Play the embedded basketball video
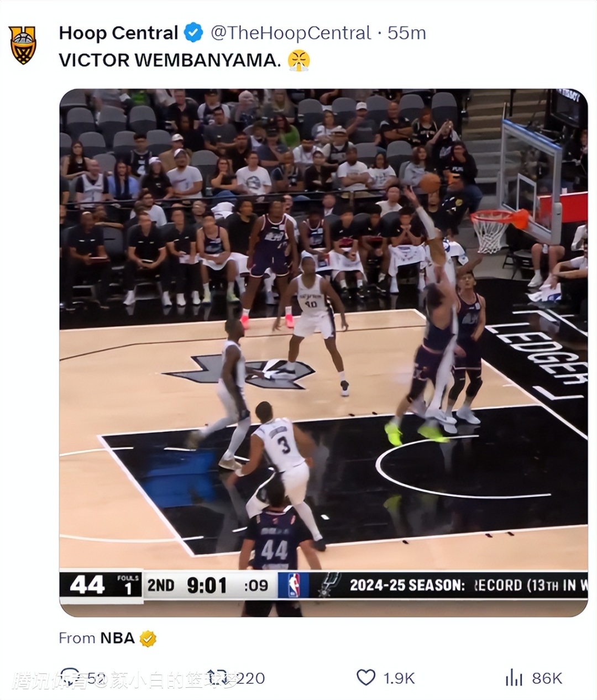The height and width of the screenshot is (700, 597). pos(323,352)
